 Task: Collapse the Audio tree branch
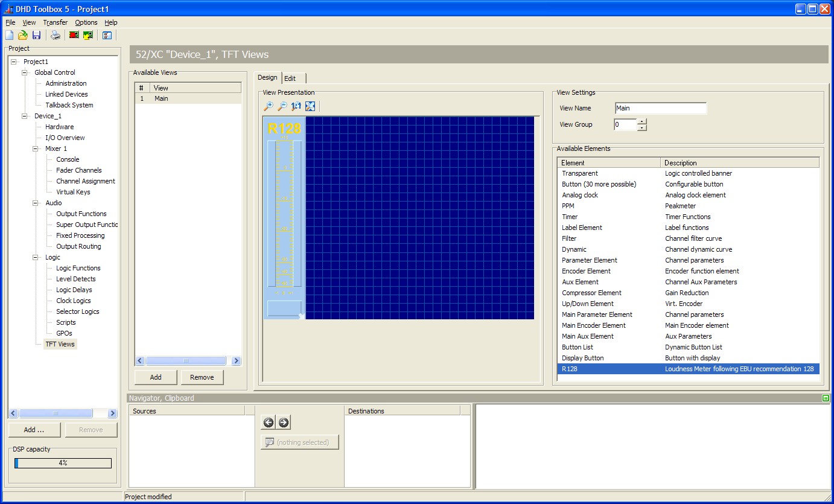(34, 202)
